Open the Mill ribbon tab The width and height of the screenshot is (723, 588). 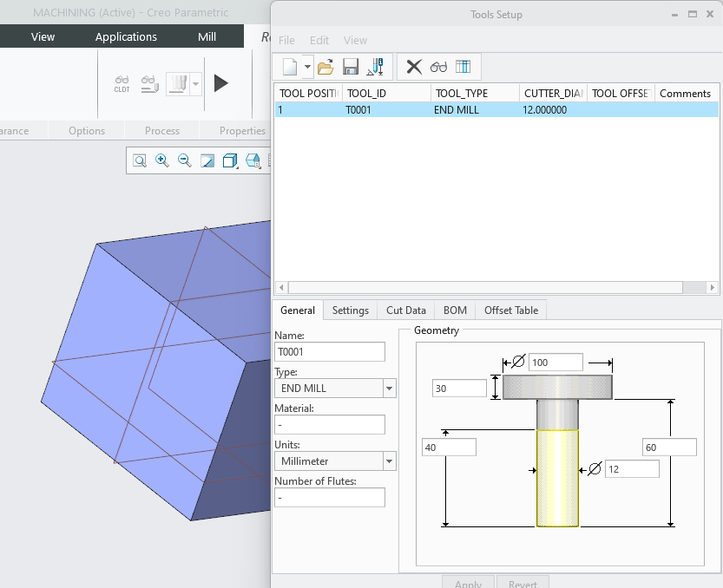point(207,37)
